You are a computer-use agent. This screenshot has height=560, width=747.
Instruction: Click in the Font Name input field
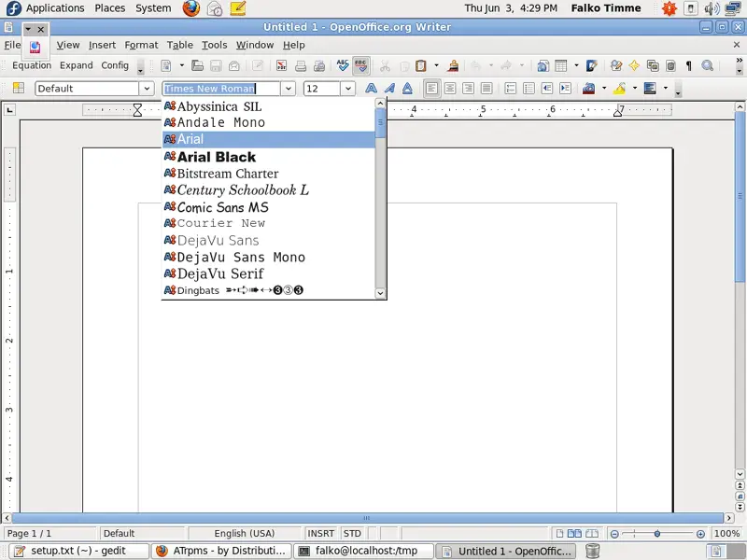[x=220, y=89]
